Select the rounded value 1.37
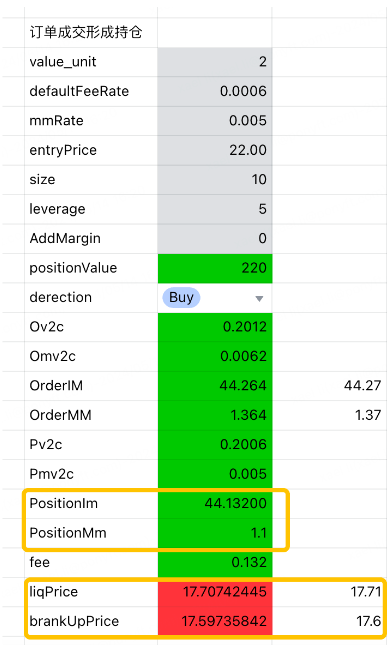The height and width of the screenshot is (651, 391). pos(329,416)
